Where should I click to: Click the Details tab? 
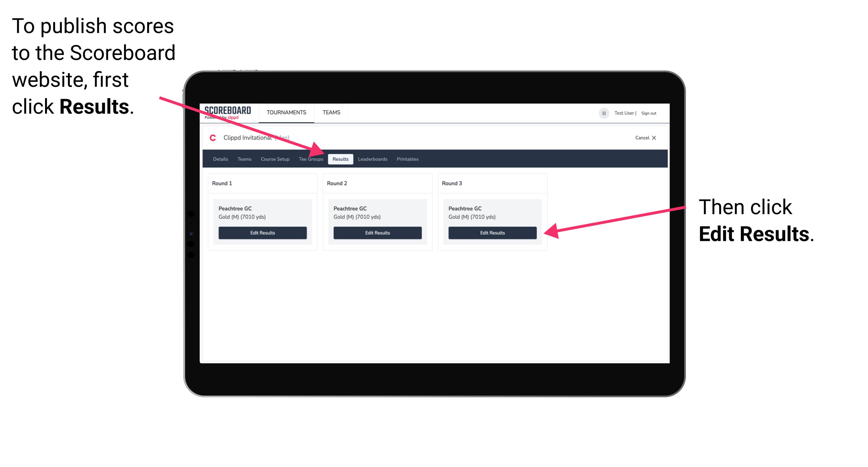coord(220,159)
